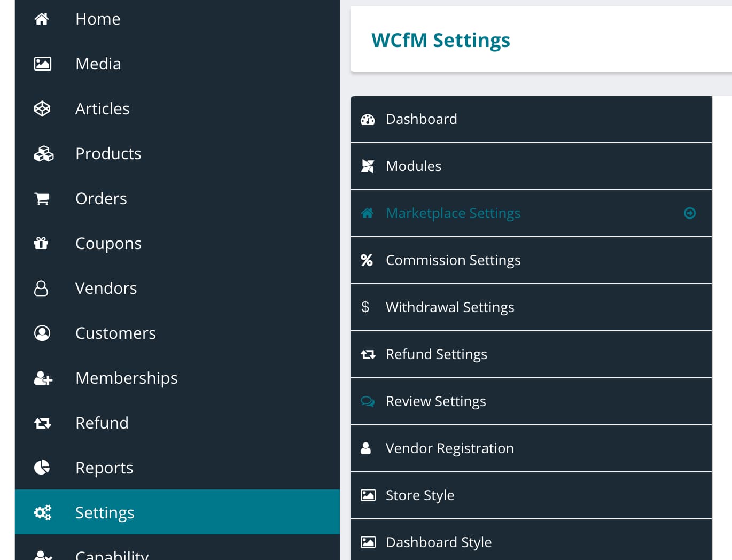Click the Reports pie chart icon
The height and width of the screenshot is (560, 732).
coord(42,468)
